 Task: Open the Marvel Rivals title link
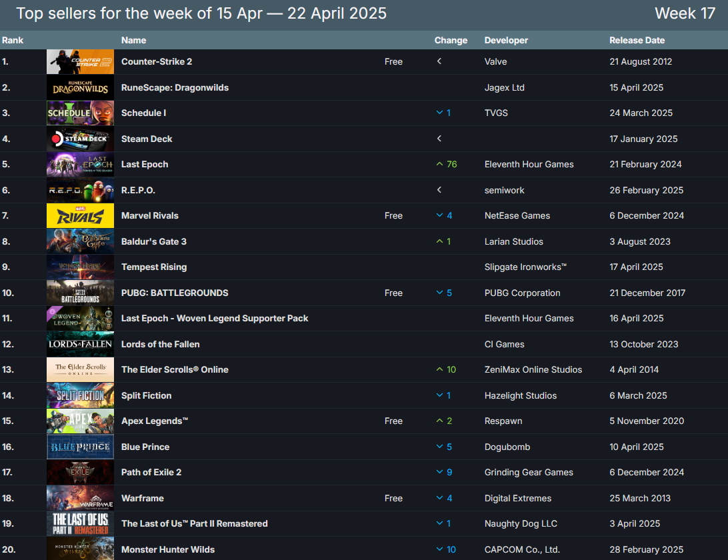coord(150,216)
